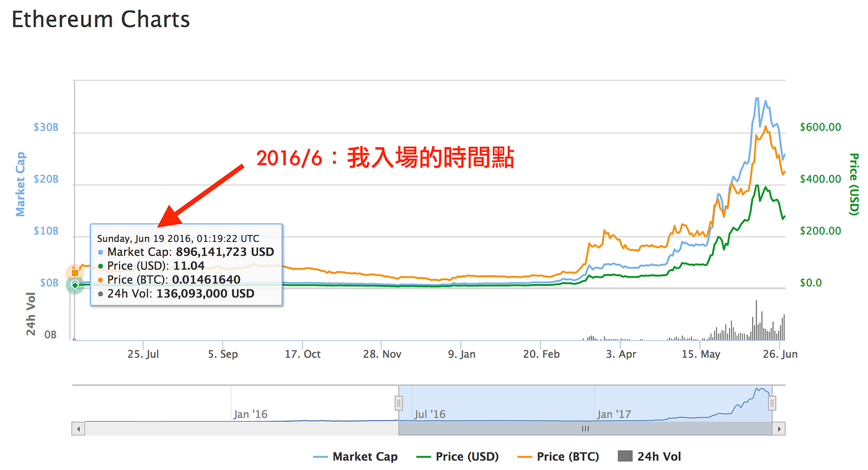Click the 3. Apr x-axis label
This screenshot has width=868, height=470.
pos(621,354)
